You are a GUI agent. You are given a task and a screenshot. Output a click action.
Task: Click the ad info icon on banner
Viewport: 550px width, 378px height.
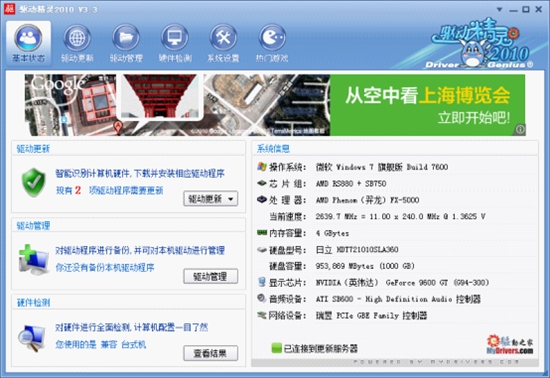(x=520, y=129)
